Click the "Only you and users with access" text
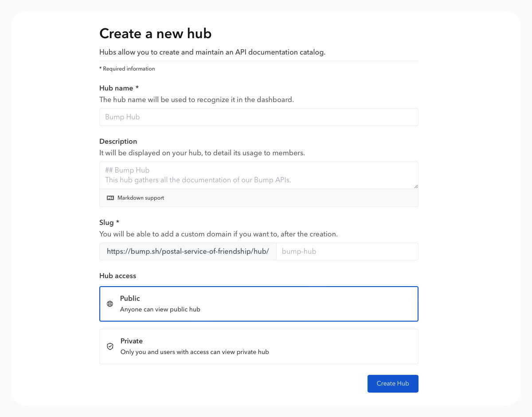 (195, 352)
